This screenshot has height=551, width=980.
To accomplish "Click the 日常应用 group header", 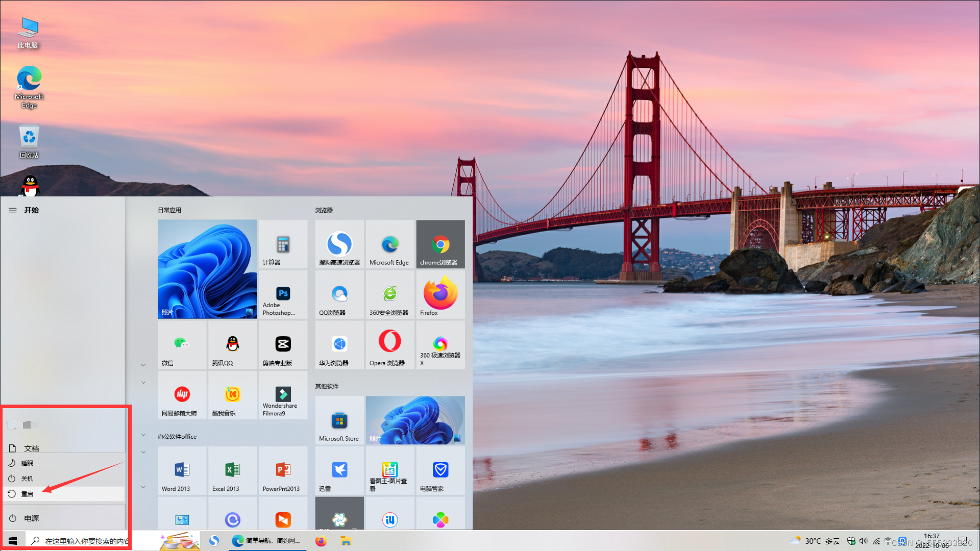I will coord(169,210).
